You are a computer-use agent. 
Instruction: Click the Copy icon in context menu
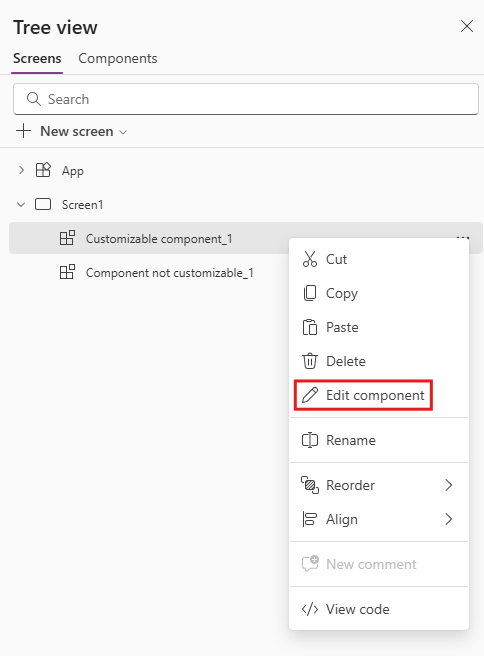(x=310, y=293)
